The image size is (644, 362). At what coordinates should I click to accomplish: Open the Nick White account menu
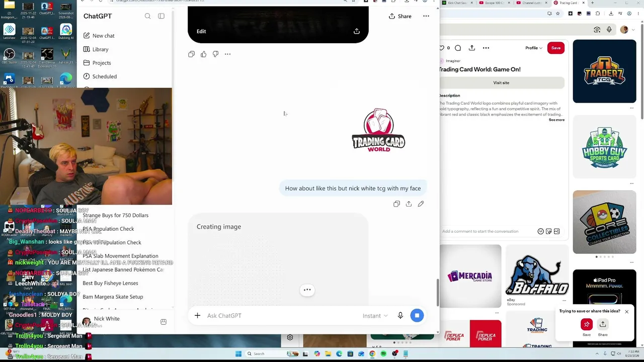[x=125, y=322]
